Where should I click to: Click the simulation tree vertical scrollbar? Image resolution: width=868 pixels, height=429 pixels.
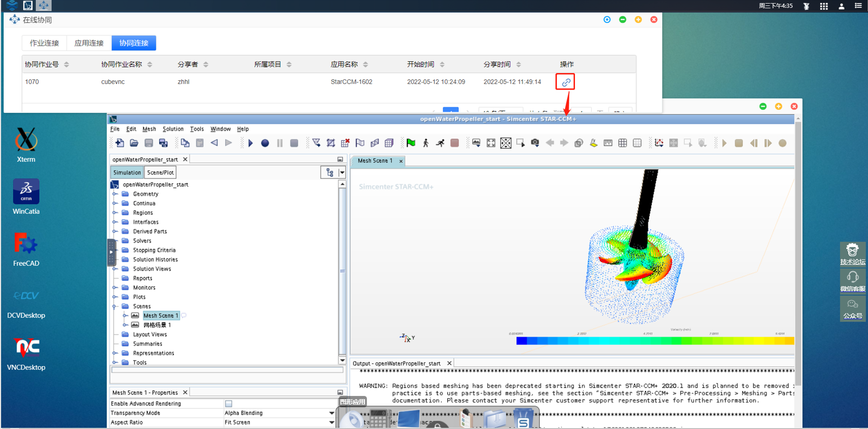coord(343,272)
